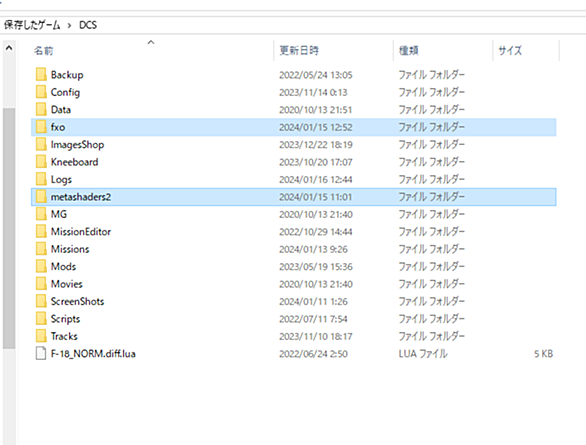Viewport: 586px width, 445px height.
Task: Click the MissionEditor folder icon
Action: pos(41,232)
